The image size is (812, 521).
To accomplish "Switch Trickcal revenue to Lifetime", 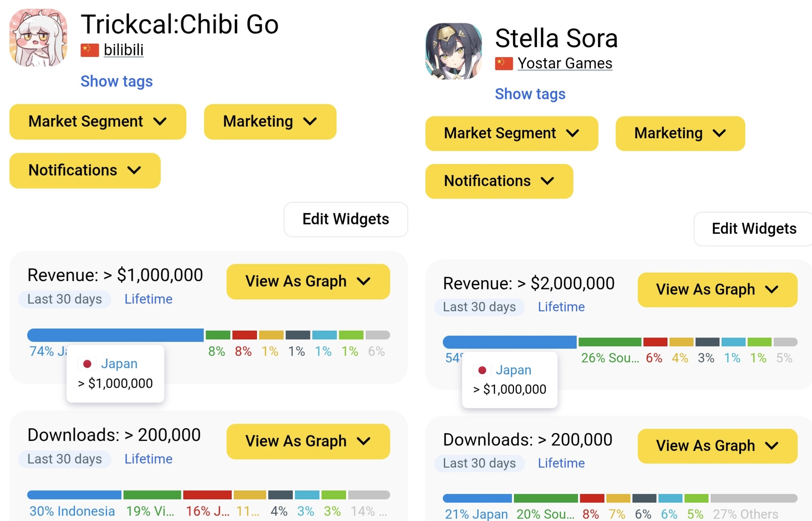I will pyautogui.click(x=148, y=299).
